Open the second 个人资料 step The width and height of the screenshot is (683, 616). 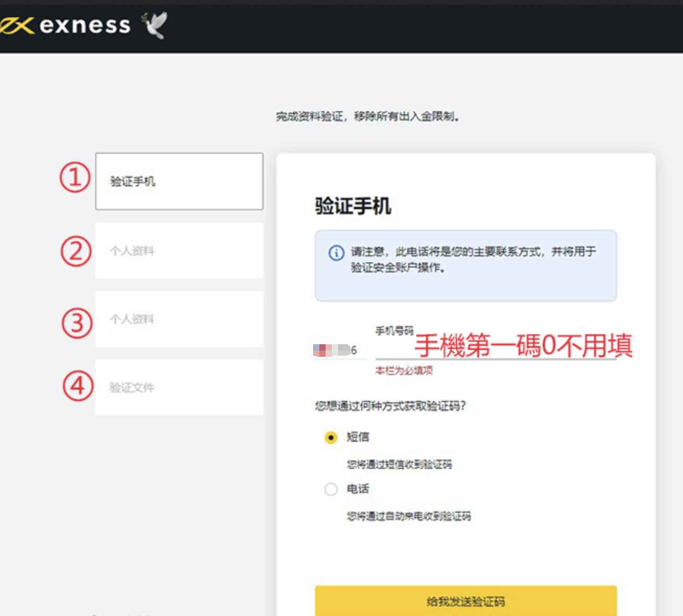tap(179, 319)
